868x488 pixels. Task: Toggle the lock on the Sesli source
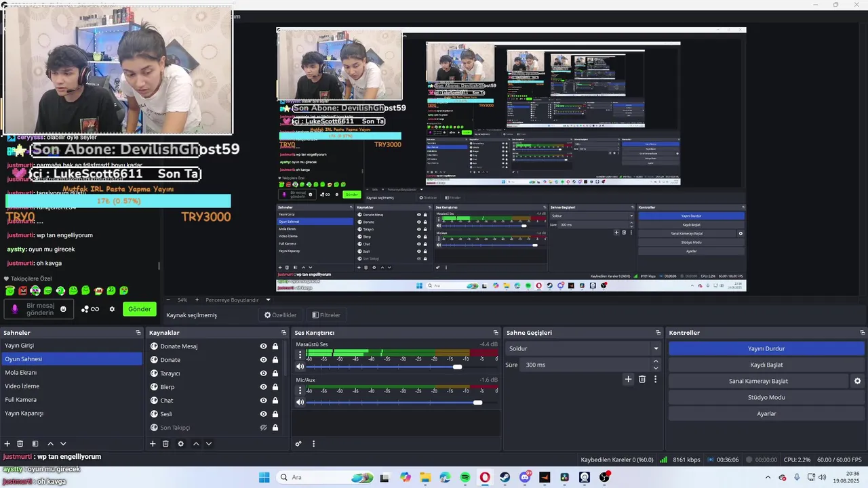tap(275, 414)
